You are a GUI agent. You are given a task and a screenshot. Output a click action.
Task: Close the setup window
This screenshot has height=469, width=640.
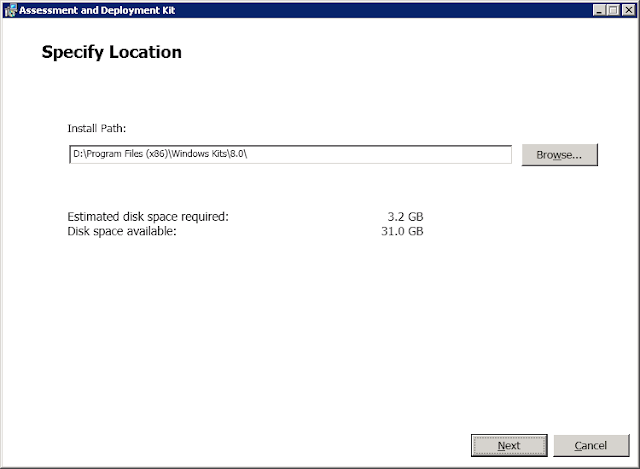coord(629,10)
